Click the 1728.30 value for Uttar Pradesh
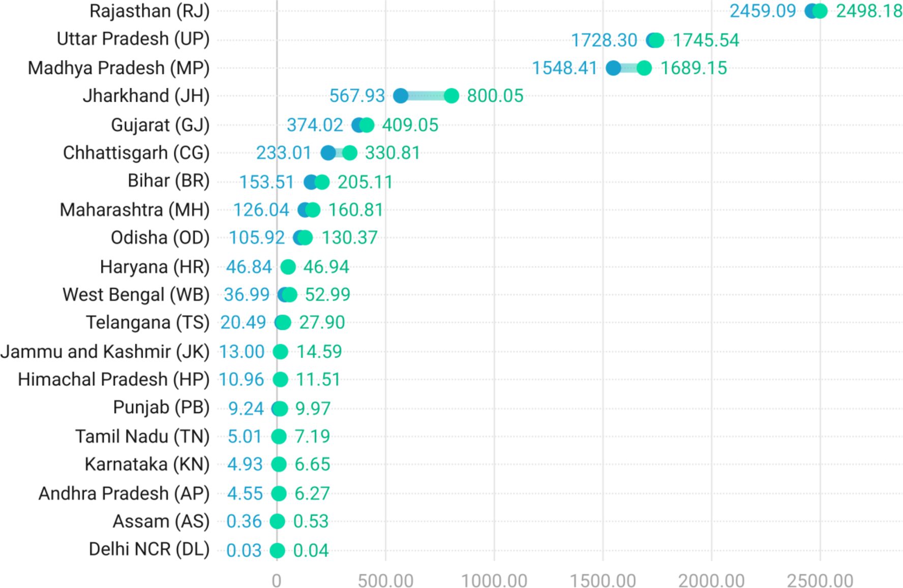 click(604, 40)
